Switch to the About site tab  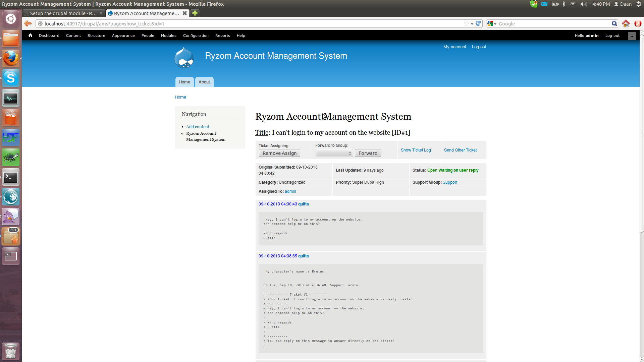pos(204,82)
